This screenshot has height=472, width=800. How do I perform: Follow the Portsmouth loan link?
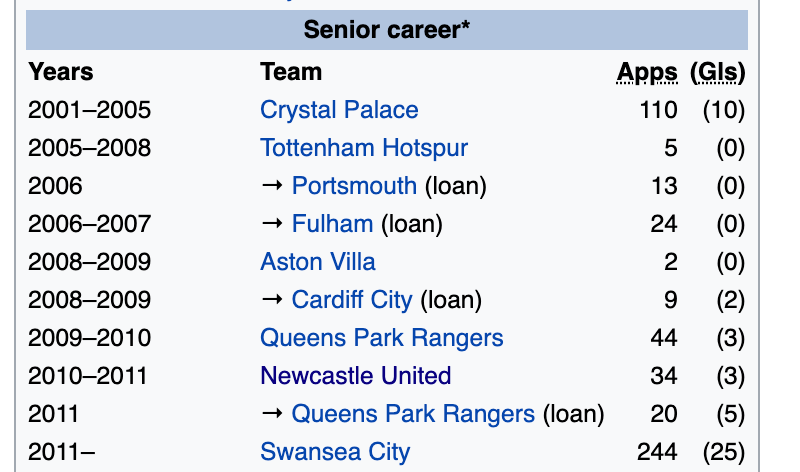coord(354,186)
